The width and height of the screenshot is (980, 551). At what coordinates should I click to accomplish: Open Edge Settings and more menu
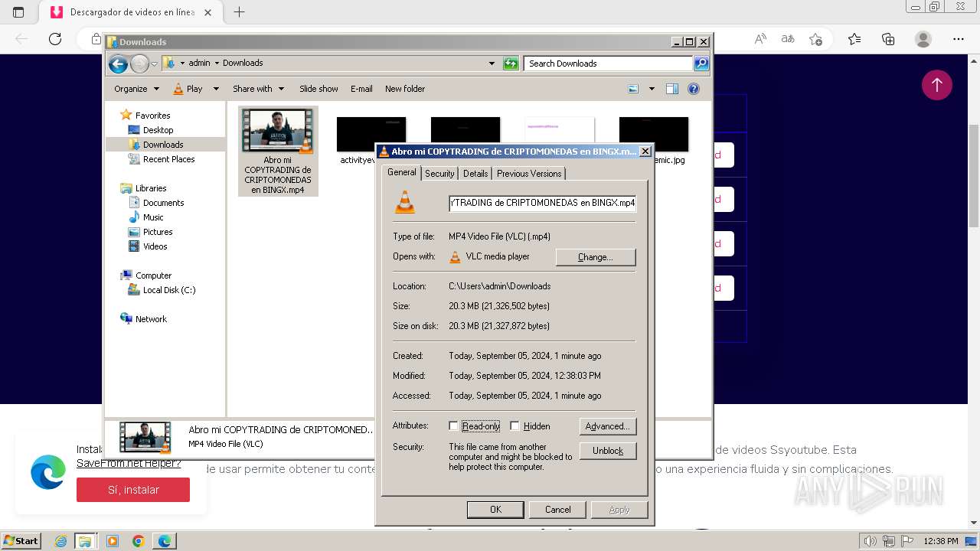coord(959,39)
